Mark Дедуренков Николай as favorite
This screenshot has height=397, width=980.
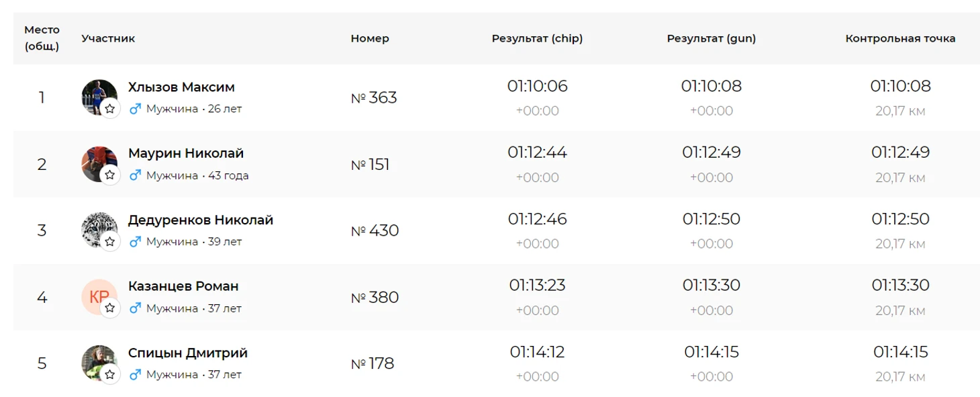pyautogui.click(x=110, y=241)
